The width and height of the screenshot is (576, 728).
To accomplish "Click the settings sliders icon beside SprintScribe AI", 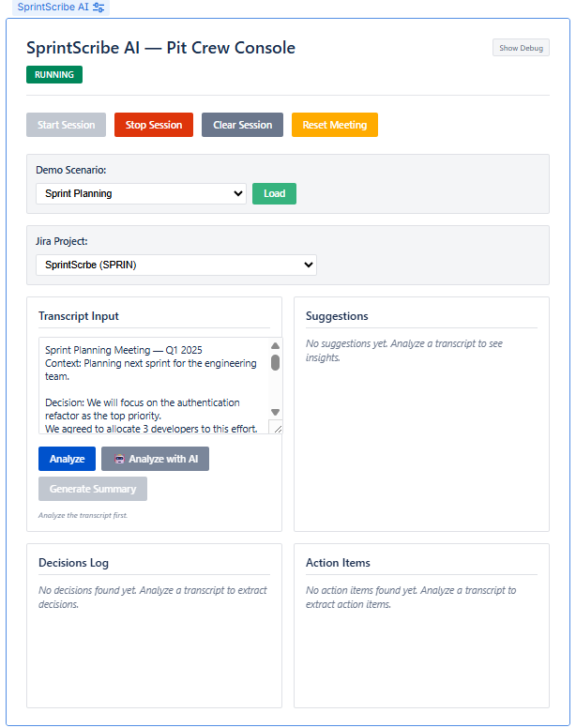I will pos(99,8).
